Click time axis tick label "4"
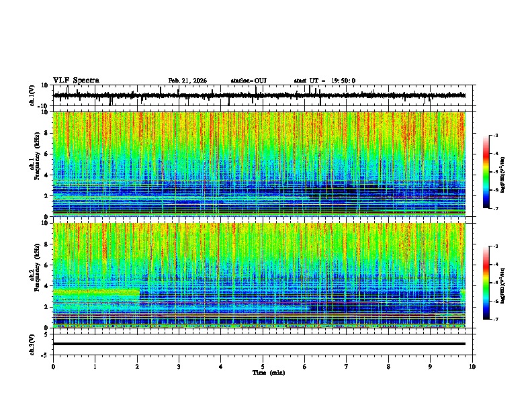The image size is (532, 411). pos(221,367)
